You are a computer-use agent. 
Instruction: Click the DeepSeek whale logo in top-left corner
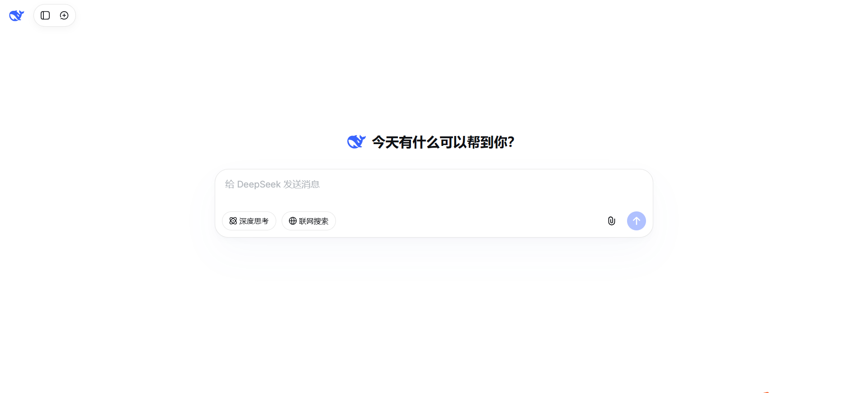[x=17, y=15]
